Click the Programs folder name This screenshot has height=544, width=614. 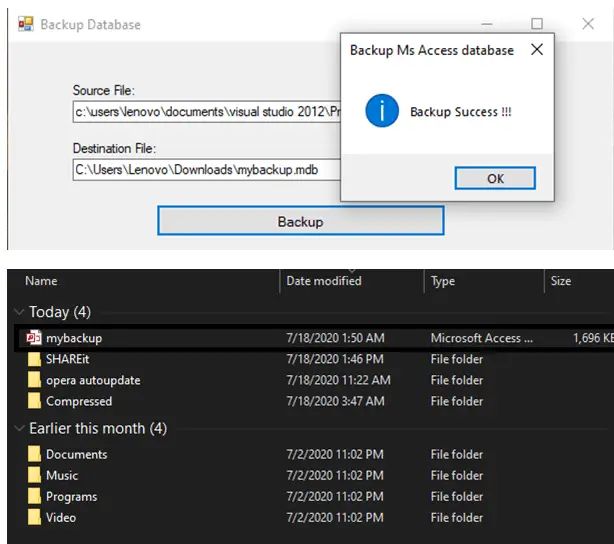[72, 497]
